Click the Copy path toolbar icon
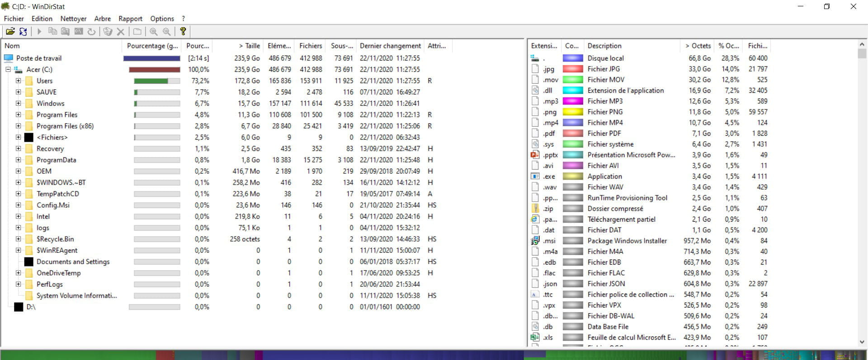The width and height of the screenshot is (868, 360). [52, 31]
